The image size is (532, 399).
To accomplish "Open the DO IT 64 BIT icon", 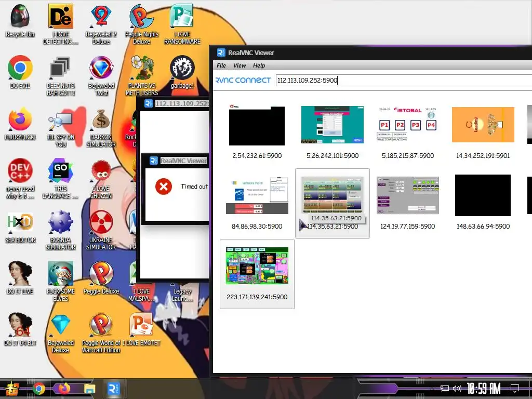I will (x=20, y=325).
